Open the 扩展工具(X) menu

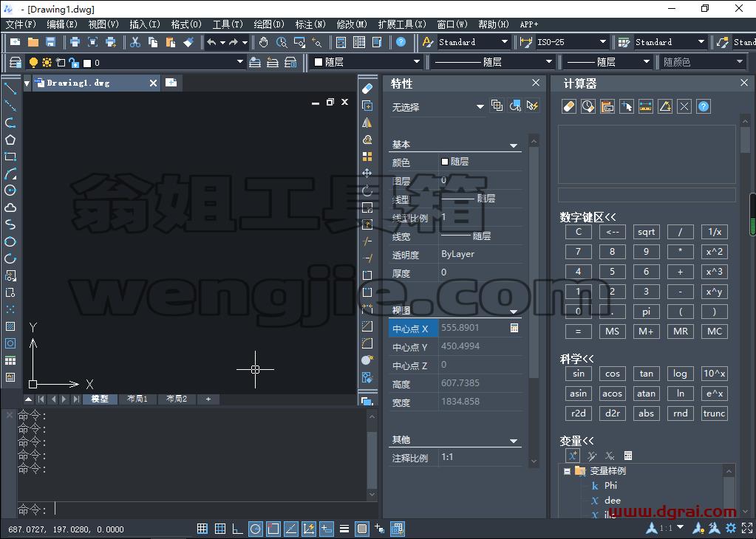point(402,24)
